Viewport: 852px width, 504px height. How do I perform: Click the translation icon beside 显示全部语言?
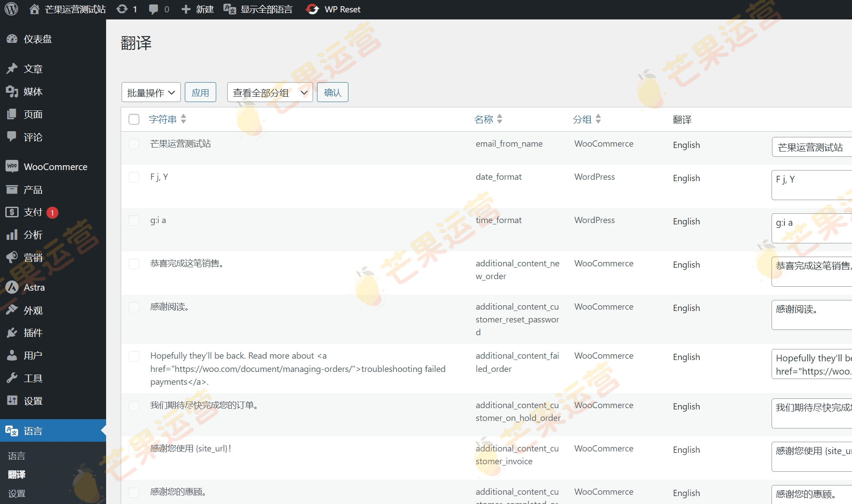(230, 9)
